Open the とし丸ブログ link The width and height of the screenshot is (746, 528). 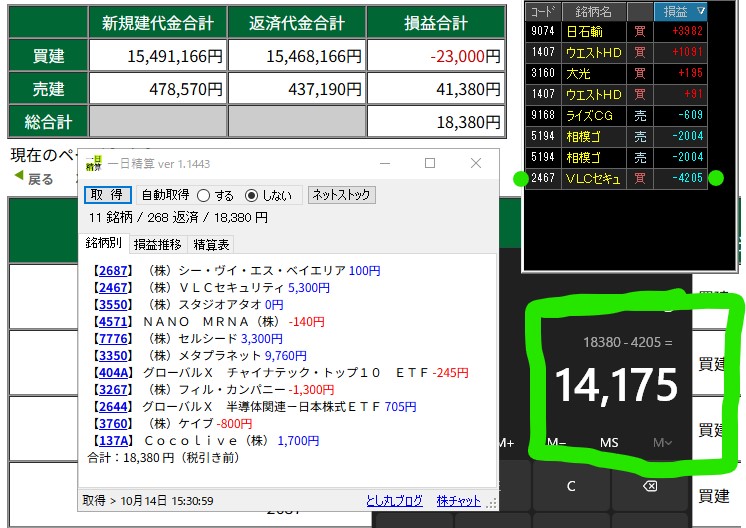(x=394, y=501)
